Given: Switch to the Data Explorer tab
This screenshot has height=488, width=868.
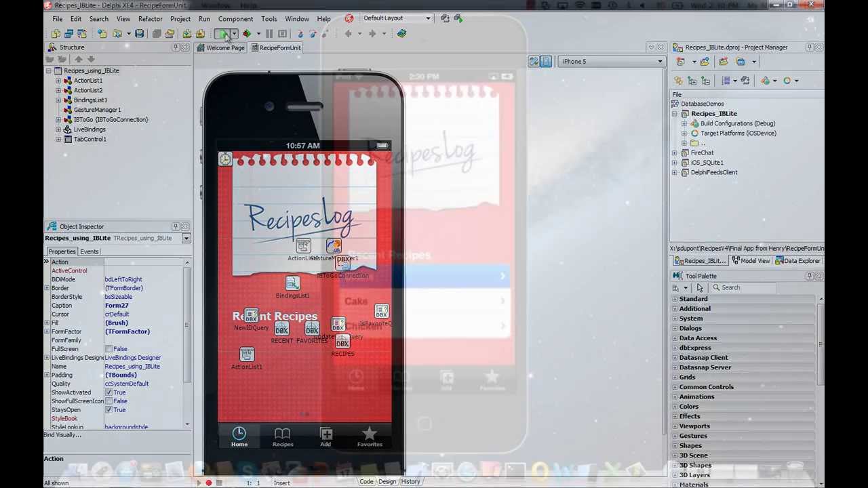Looking at the screenshot, I should click(x=797, y=261).
